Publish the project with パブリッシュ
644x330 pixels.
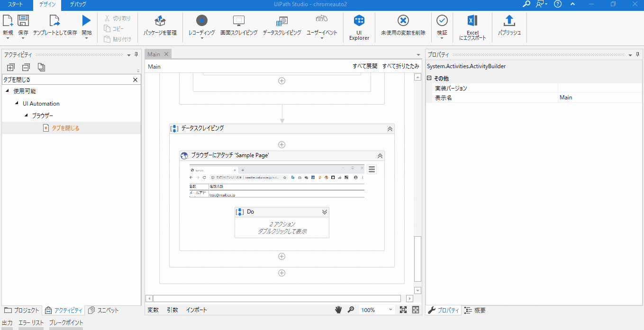pyautogui.click(x=509, y=27)
